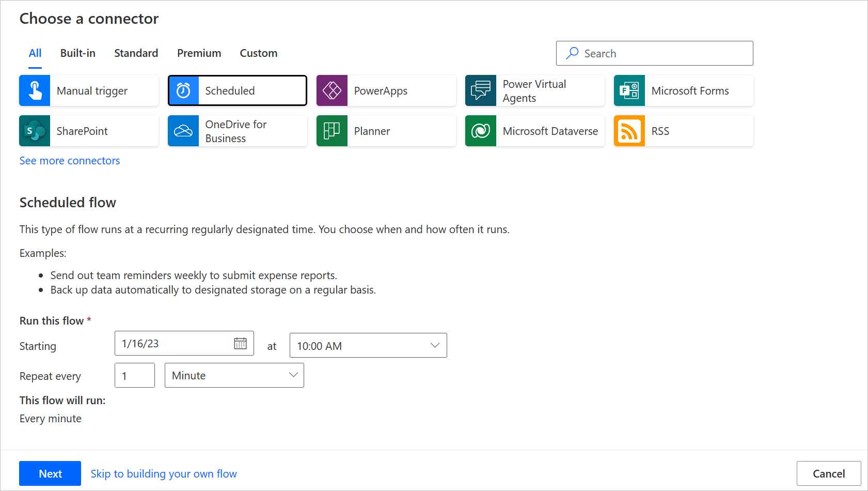Click the Cancel button
Image resolution: width=868 pixels, height=491 pixels.
[x=829, y=473]
